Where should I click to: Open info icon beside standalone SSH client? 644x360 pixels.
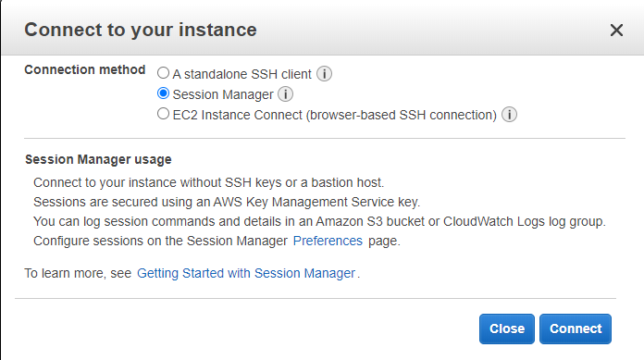[x=324, y=74]
